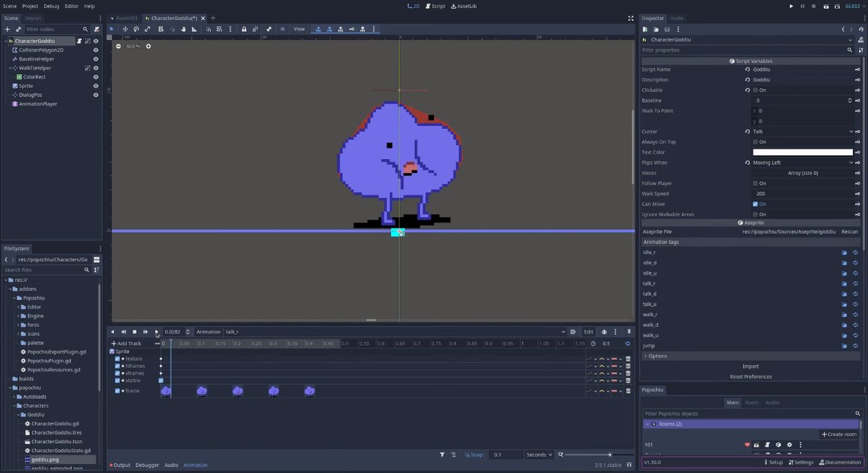868x473 pixels.
Task: Add a new node with plus icon
Action: (7, 29)
